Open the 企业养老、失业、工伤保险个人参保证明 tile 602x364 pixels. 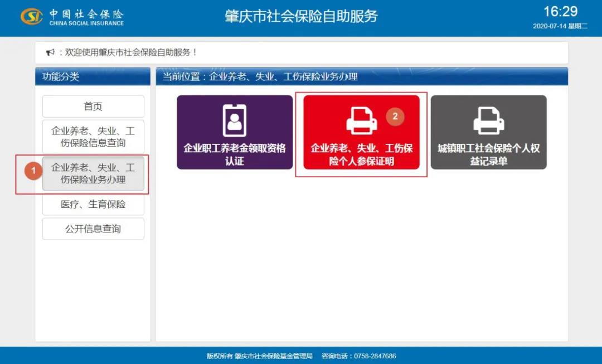(361, 134)
